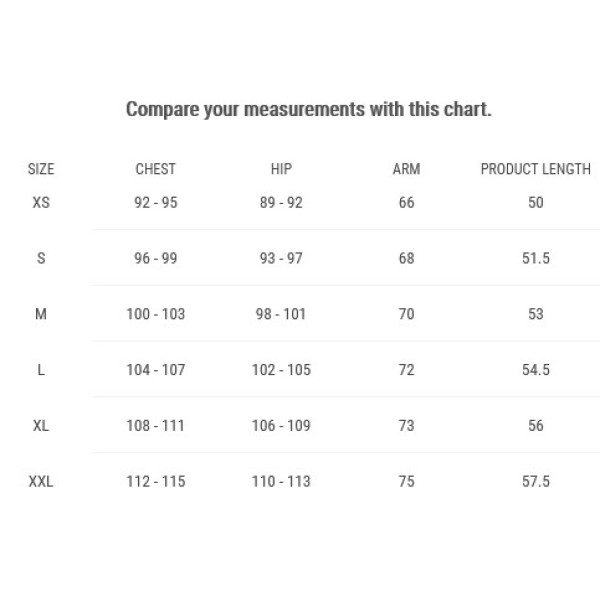The image size is (600, 600).
Task: Click the chest value 112 - 115
Action: click(156, 481)
